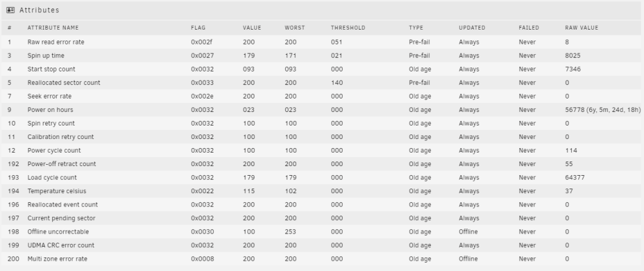Select the Raw read error rate row
The height and width of the screenshot is (271, 644).
[322, 42]
